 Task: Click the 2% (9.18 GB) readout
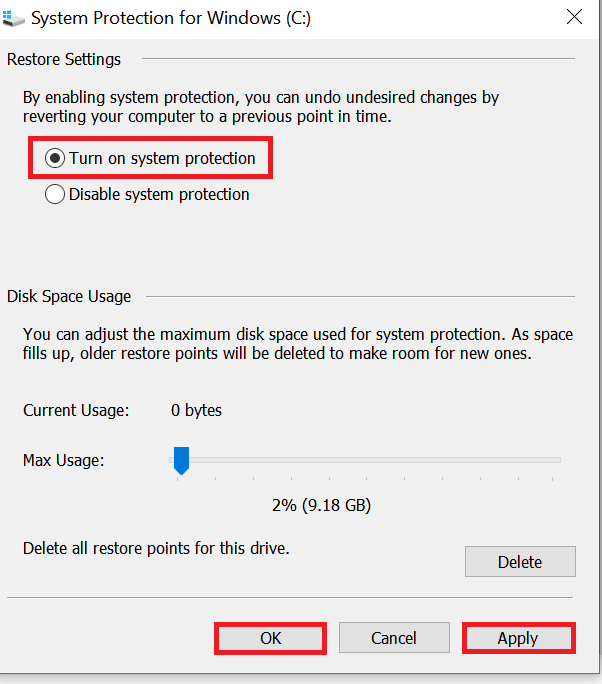321,506
